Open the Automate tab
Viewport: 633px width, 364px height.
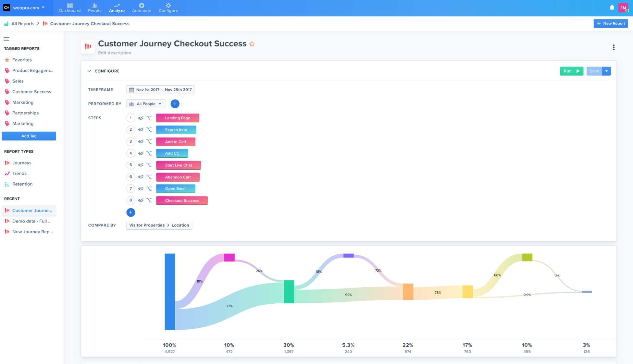tap(142, 7)
